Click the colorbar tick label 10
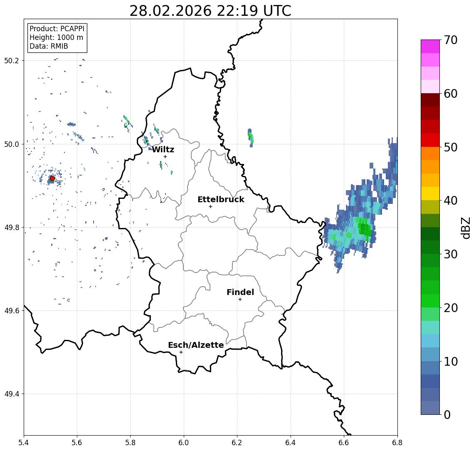The height and width of the screenshot is (451, 476). point(451,361)
